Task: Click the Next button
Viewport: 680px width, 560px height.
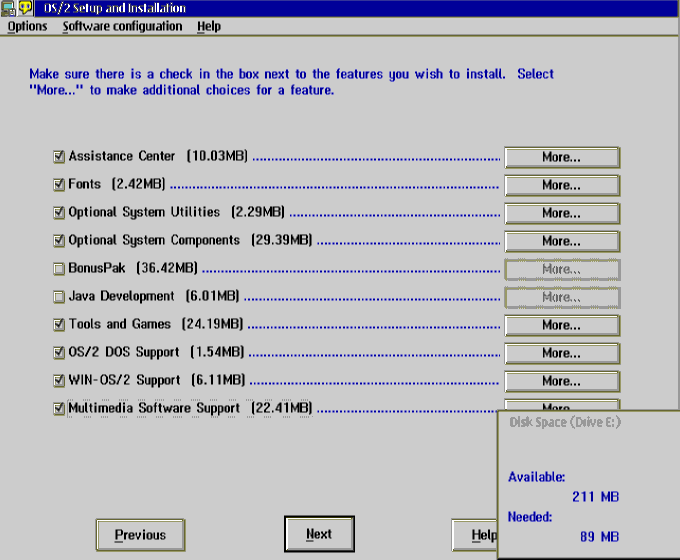Action: coord(319,534)
